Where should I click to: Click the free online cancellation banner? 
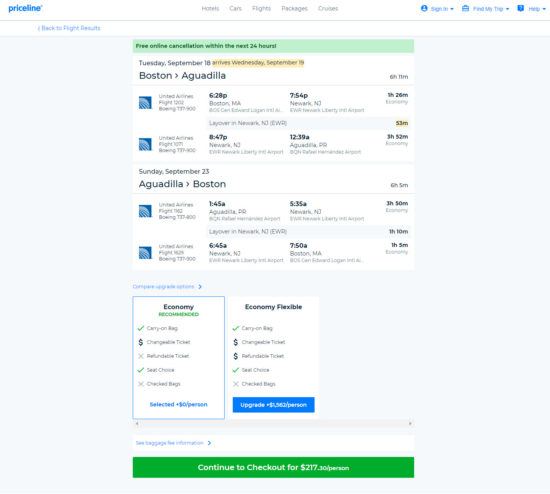pos(273,46)
